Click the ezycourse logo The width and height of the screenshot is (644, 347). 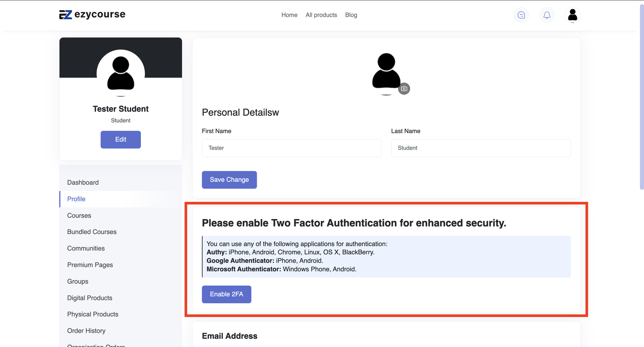[x=92, y=15]
